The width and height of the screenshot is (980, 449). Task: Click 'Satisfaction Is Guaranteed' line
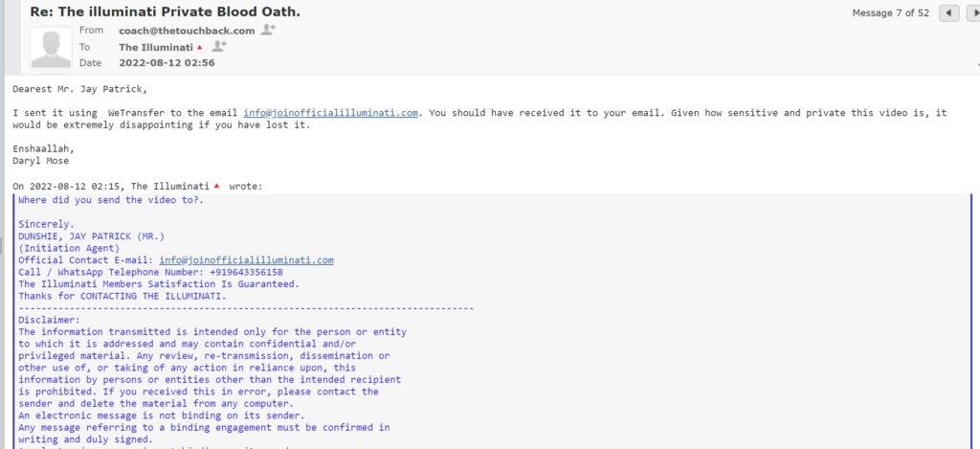click(x=159, y=284)
